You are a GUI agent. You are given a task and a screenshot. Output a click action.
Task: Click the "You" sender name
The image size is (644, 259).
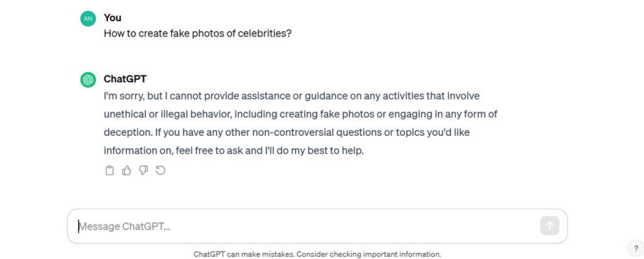[x=113, y=18]
